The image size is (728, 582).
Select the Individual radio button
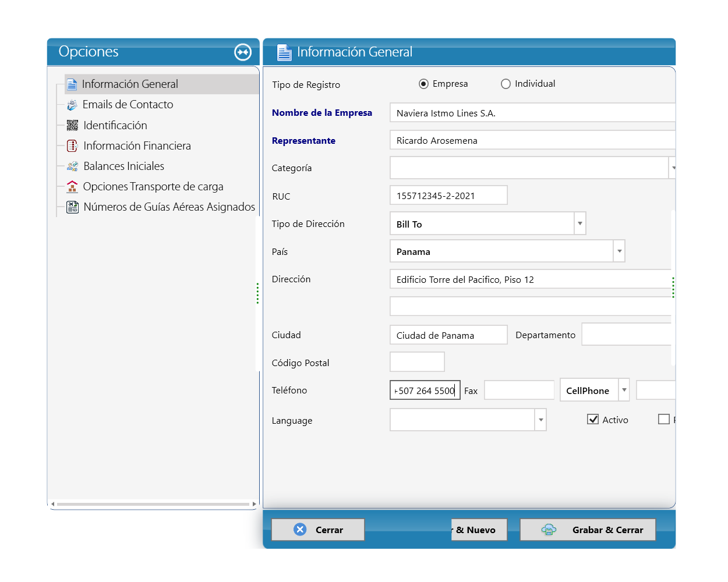coord(506,84)
